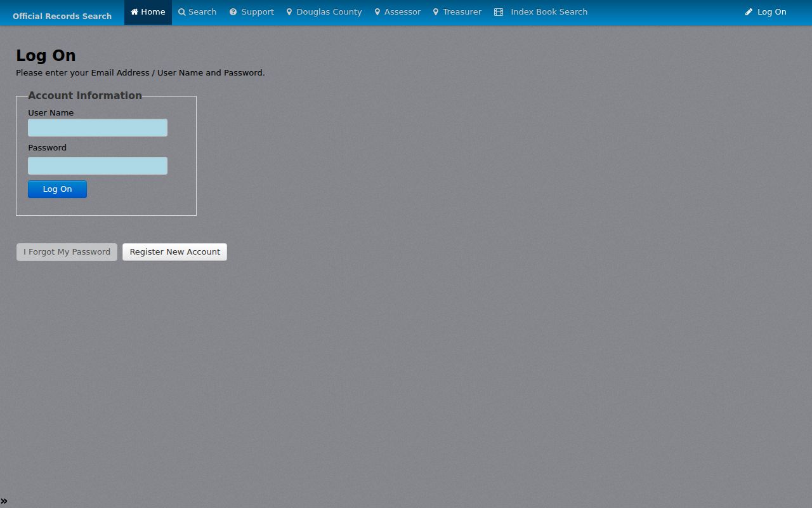Open the Support menu item
The height and width of the screenshot is (508, 812).
(x=252, y=12)
